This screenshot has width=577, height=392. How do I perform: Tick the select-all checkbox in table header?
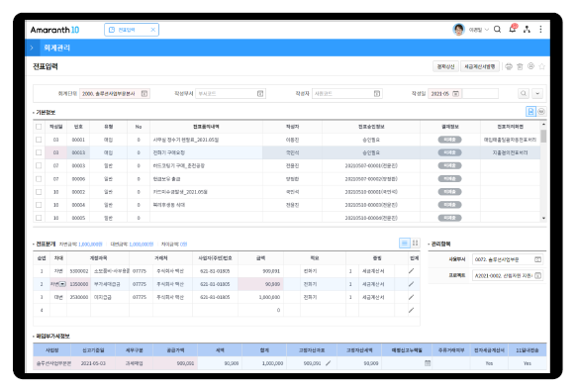(39, 127)
